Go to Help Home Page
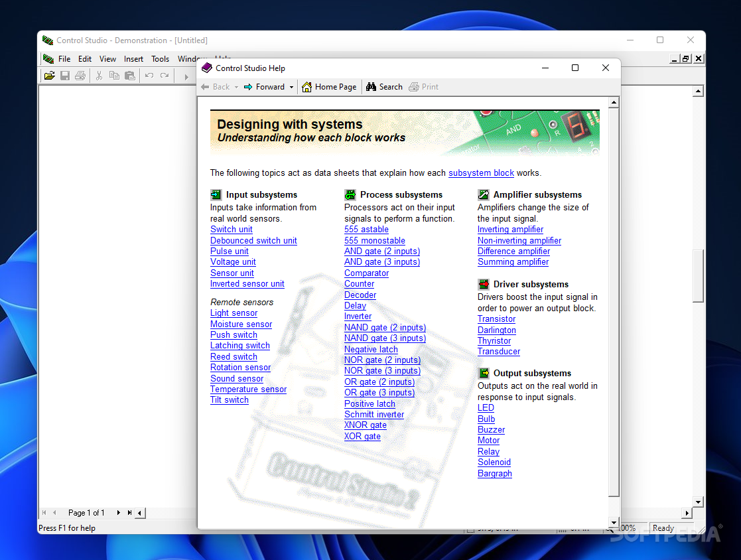Screen dimensions: 741x560 point(330,87)
